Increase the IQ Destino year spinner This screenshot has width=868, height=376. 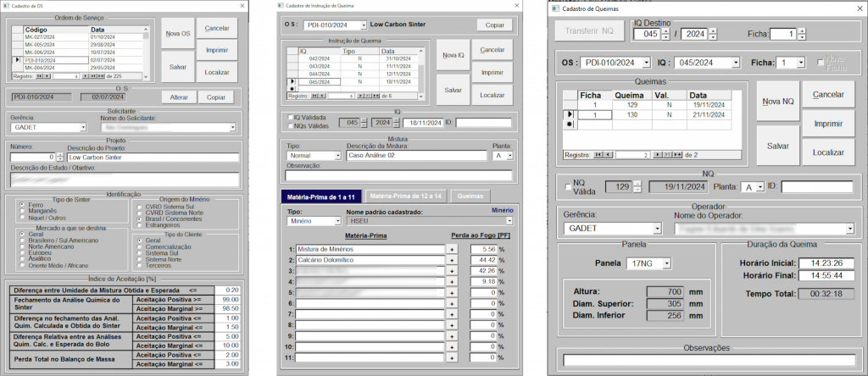point(711,30)
